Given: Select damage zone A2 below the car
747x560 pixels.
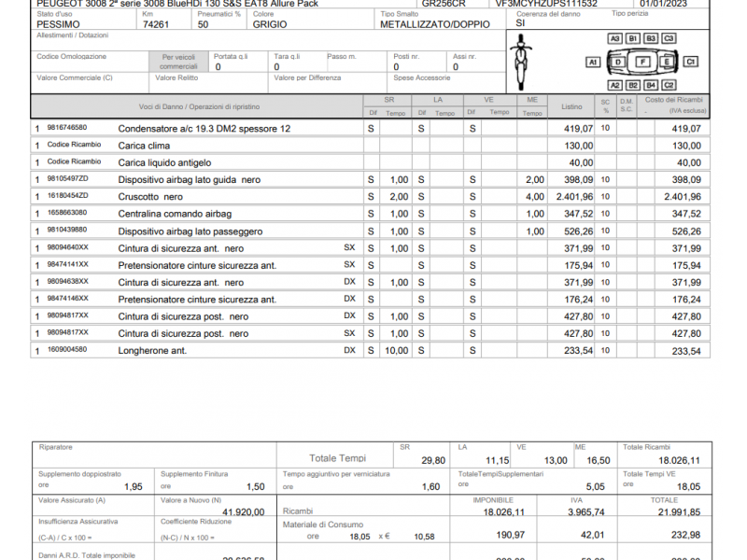Looking at the screenshot, I should click(x=615, y=85).
